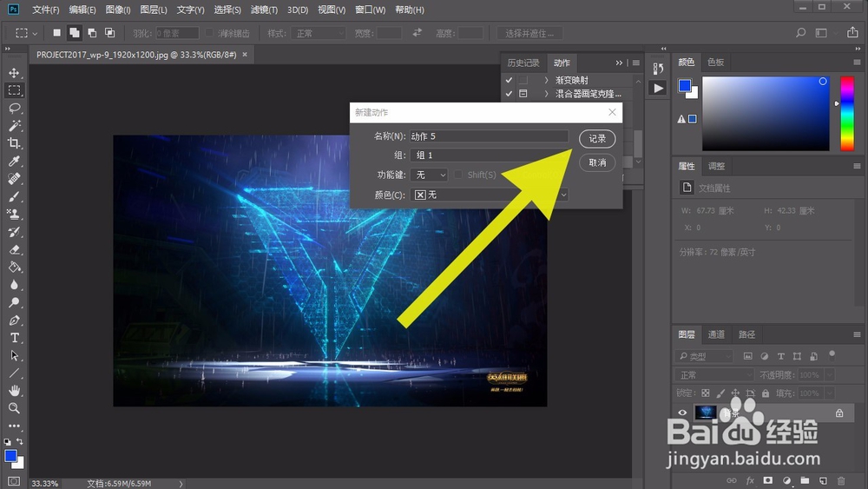Image resolution: width=868 pixels, height=489 pixels.
Task: Click the 取消 button
Action: (x=597, y=162)
